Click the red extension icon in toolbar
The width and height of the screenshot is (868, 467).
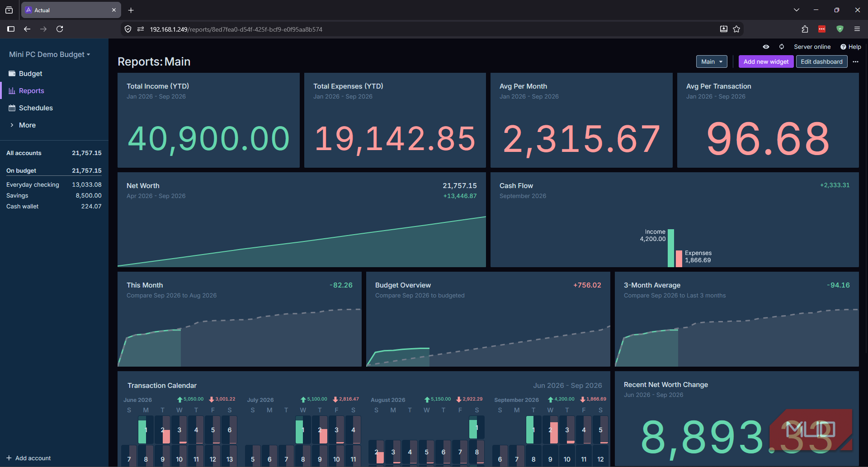click(x=822, y=29)
